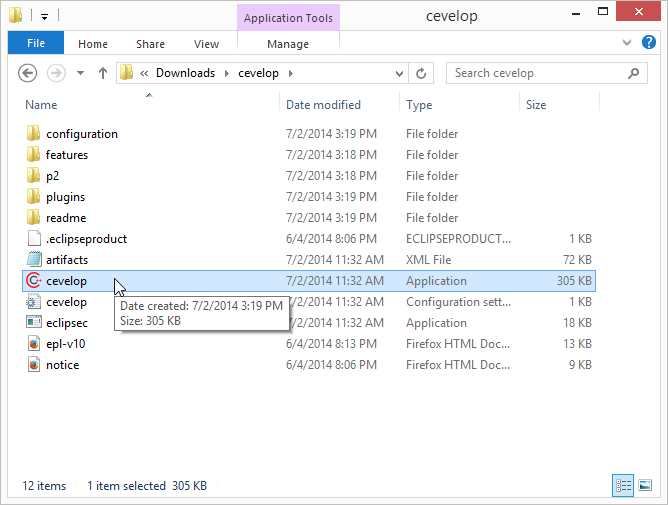Click the readme folder icon

33,217
